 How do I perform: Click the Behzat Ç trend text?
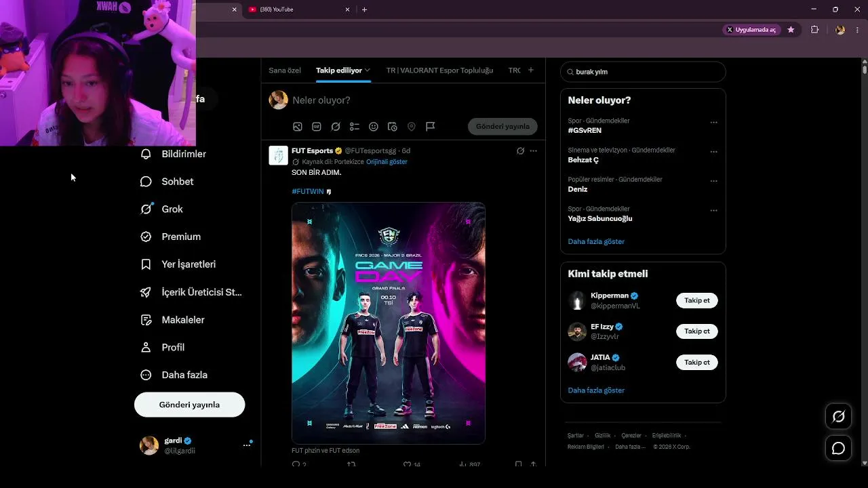point(583,160)
